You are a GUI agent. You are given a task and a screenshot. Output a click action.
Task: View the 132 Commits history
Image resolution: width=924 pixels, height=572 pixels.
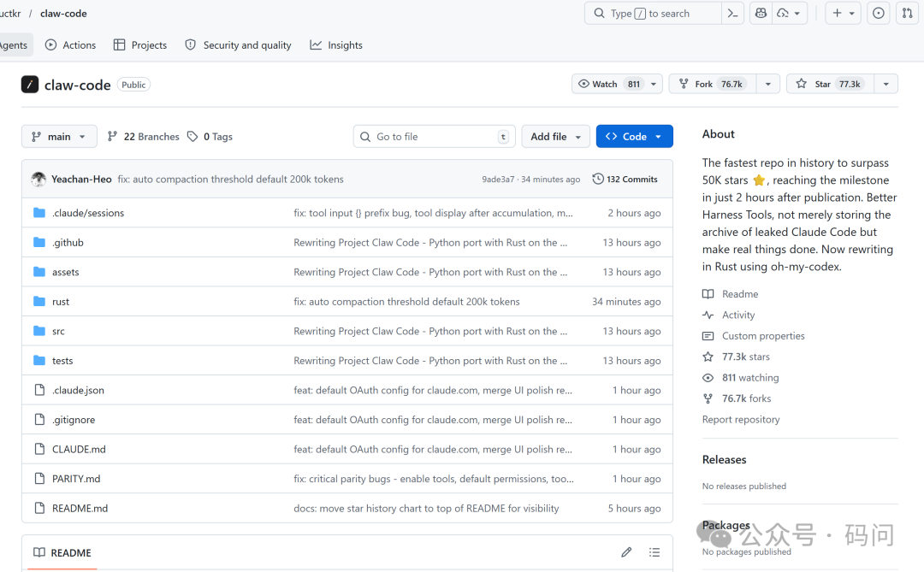tap(625, 180)
